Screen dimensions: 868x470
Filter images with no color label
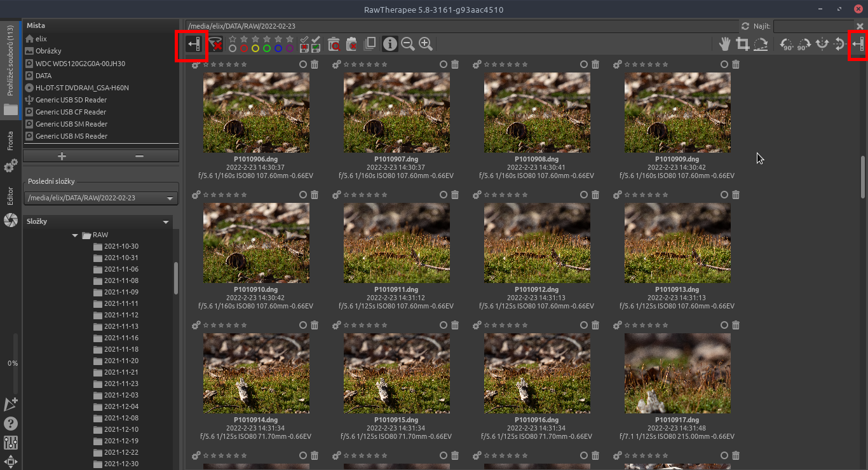233,48
